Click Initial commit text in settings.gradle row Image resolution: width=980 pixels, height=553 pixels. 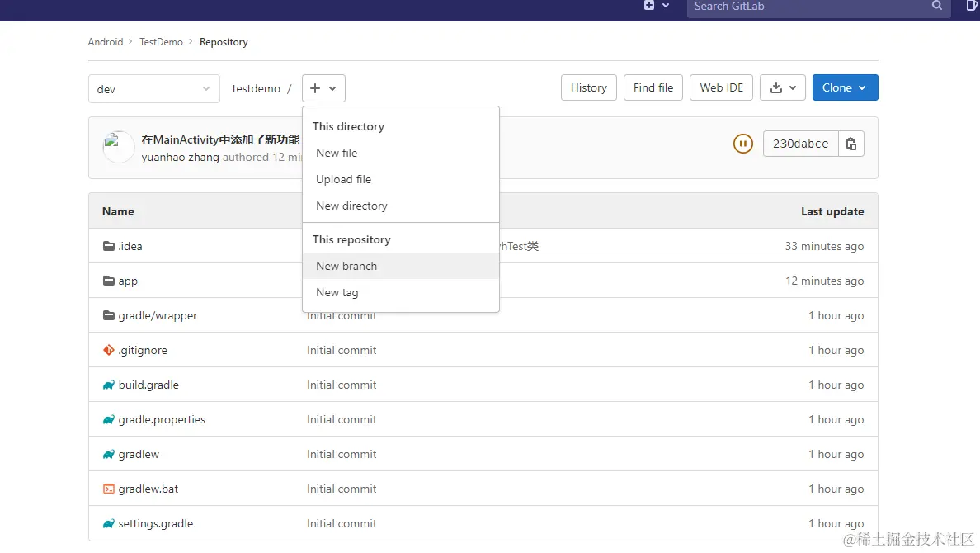click(342, 523)
